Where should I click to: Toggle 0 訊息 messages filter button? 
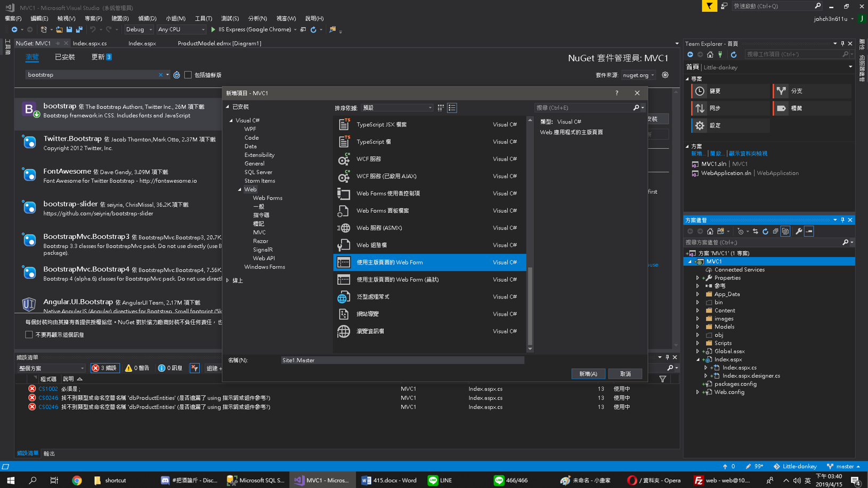[x=171, y=368]
